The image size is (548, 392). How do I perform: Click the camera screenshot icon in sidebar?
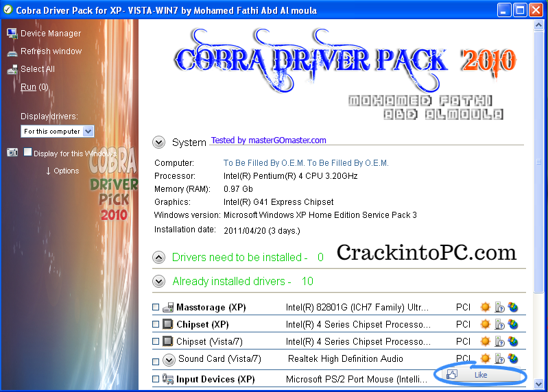12,152
